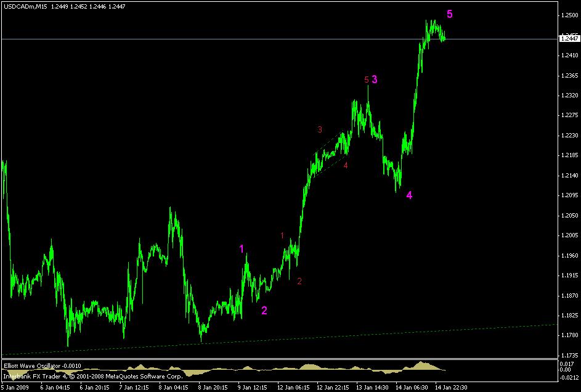This screenshot has height=392, width=581.
Task: Select the 1.1735 price scale label
Action: click(x=569, y=354)
